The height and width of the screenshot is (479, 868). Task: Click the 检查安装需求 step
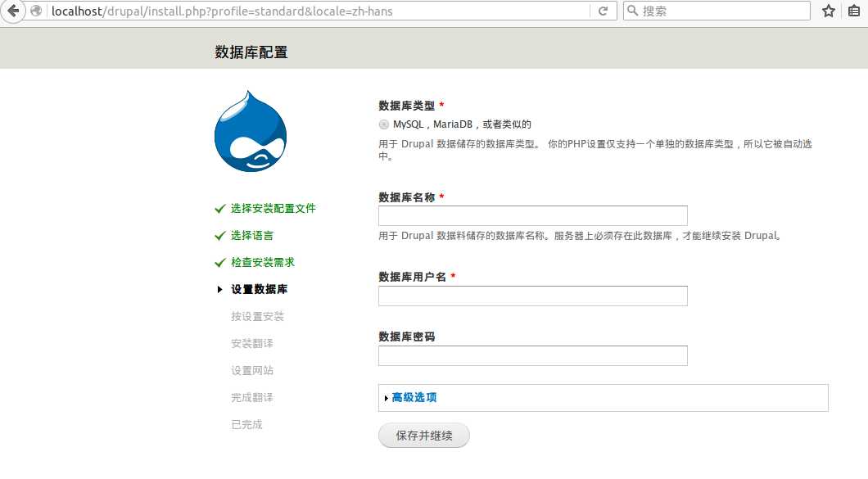coord(263,262)
